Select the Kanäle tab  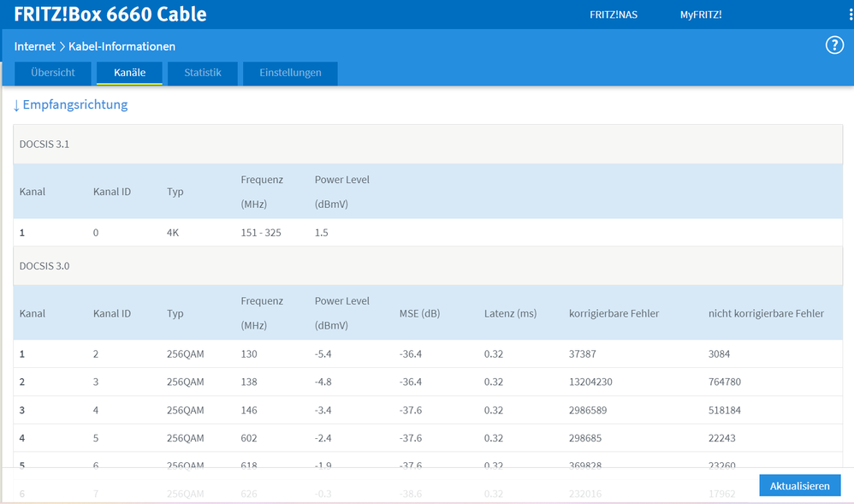click(129, 73)
